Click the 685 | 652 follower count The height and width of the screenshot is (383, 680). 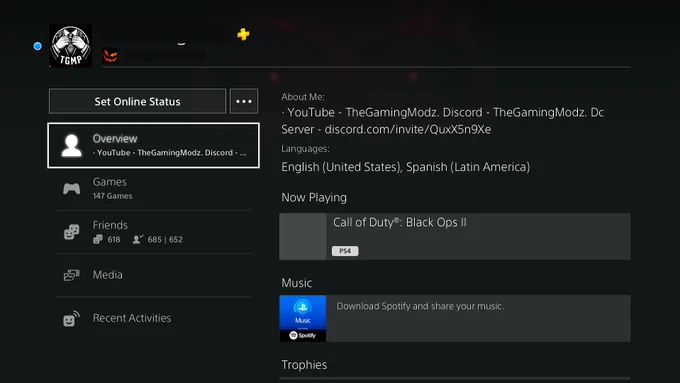pos(165,239)
